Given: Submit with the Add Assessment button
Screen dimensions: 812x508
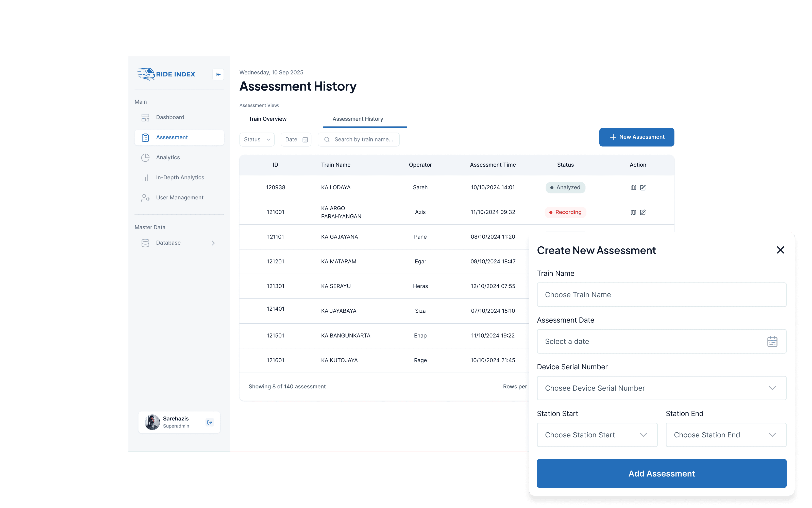Looking at the screenshot, I should 661,473.
